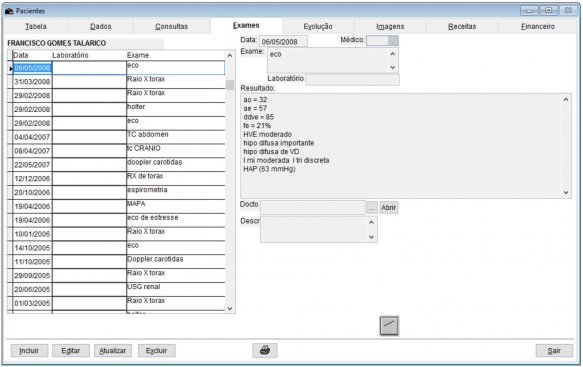Open the Evolução tab
583x367 pixels.
click(318, 26)
